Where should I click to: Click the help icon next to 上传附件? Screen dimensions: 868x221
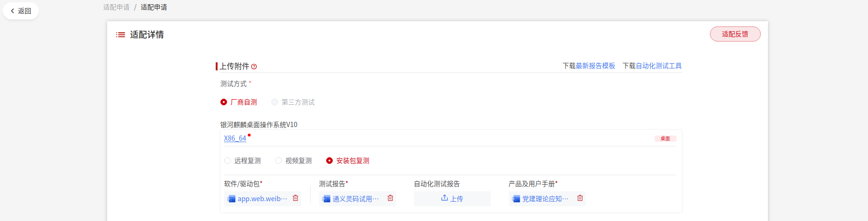(x=254, y=67)
